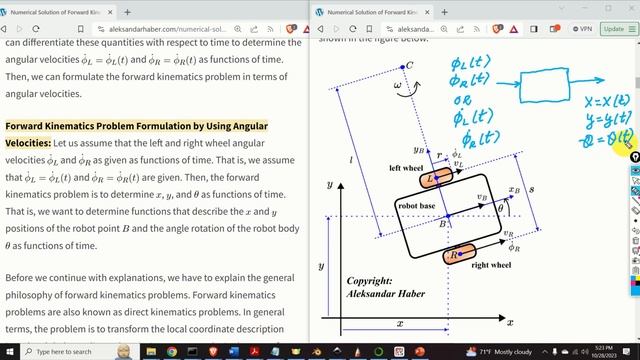The width and height of the screenshot is (640, 360).
Task: Open the Brave Wallet icon with notification badge
Action: pyautogui.click(x=554, y=29)
